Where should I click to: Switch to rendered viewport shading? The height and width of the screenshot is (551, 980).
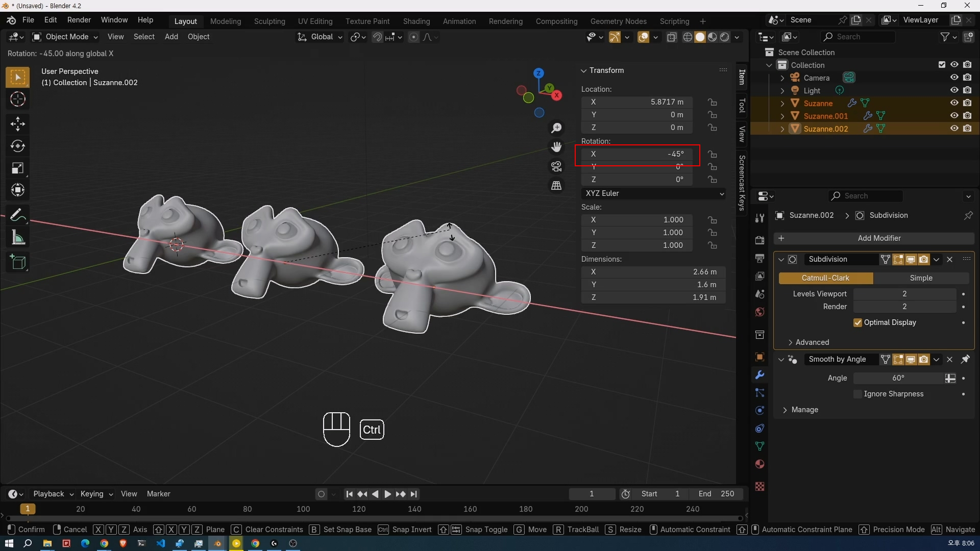pos(725,37)
